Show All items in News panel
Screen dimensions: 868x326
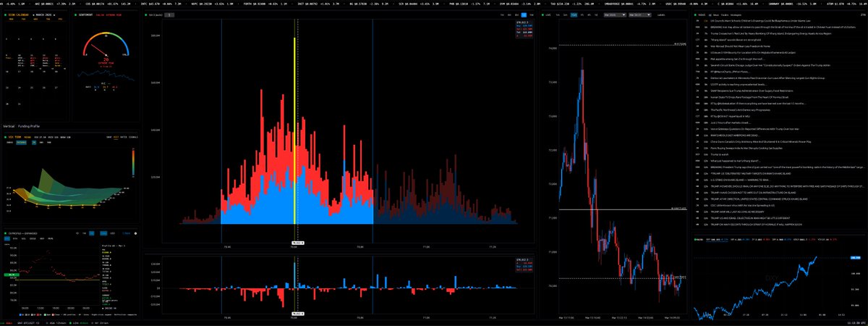point(710,15)
